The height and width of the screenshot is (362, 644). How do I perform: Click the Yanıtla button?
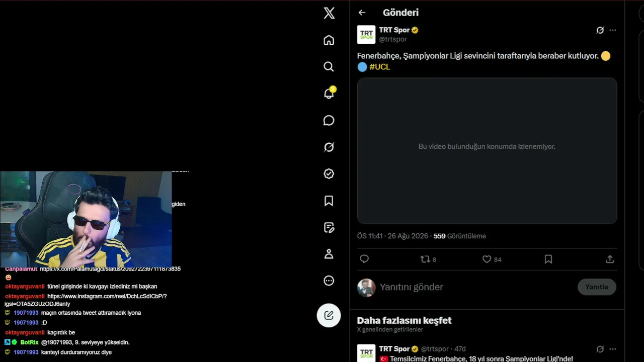tap(597, 287)
